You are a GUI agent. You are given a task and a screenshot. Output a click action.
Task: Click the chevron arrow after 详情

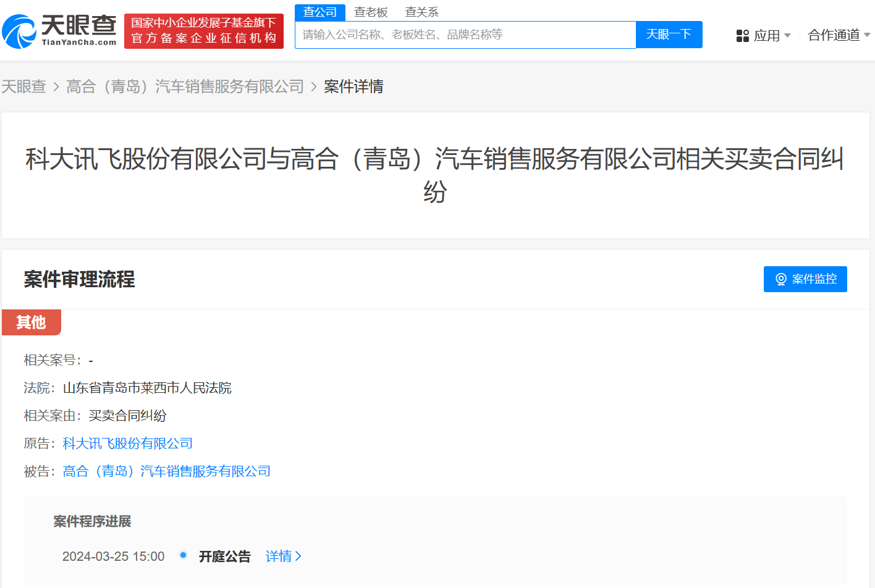tap(298, 556)
